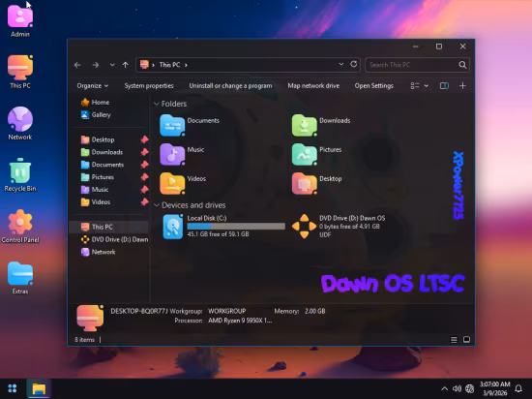The image size is (532, 399).
Task: Select the Videos folder icon
Action: pyautogui.click(x=172, y=183)
